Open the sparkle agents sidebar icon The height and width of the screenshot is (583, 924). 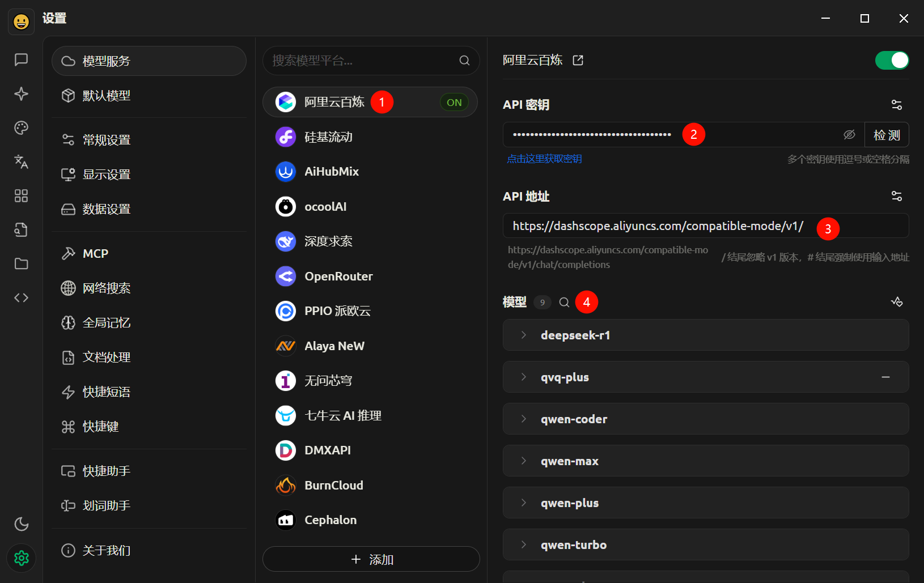pos(21,93)
